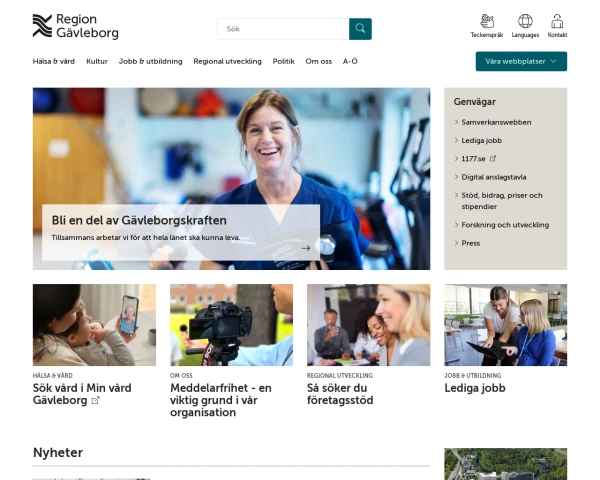Viewport: 600px width, 480px height.
Task: Open the Så söker du företagsstöd article
Action: (338, 393)
